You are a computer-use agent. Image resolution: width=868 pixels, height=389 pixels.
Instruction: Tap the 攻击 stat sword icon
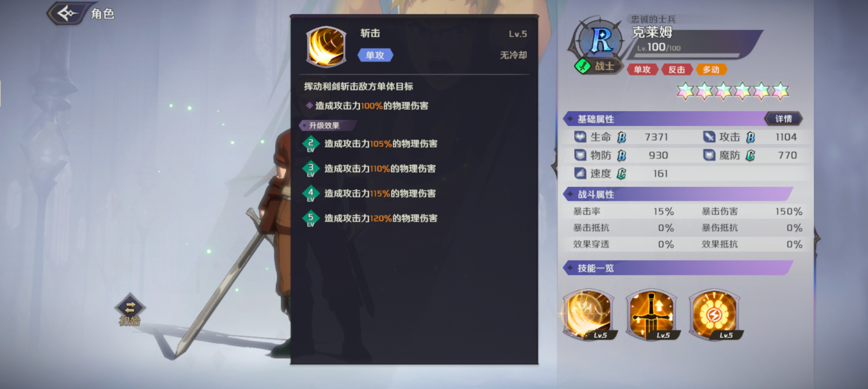[x=708, y=138]
